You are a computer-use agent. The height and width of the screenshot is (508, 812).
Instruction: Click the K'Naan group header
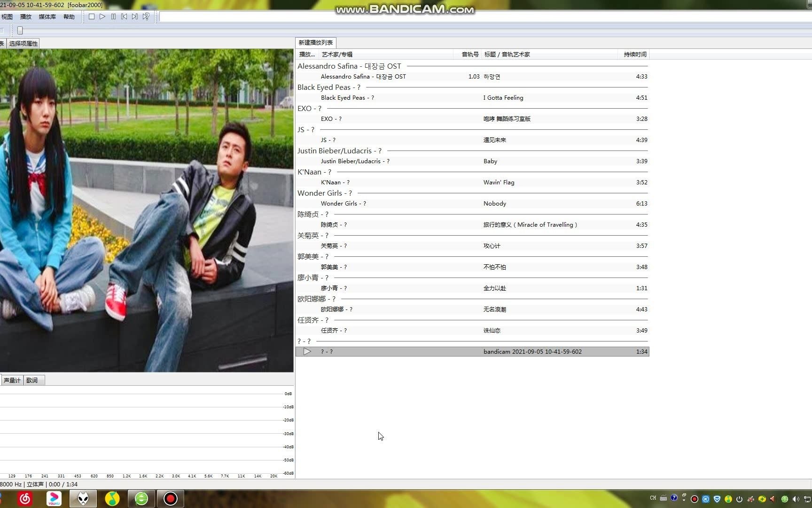pyautogui.click(x=472, y=172)
